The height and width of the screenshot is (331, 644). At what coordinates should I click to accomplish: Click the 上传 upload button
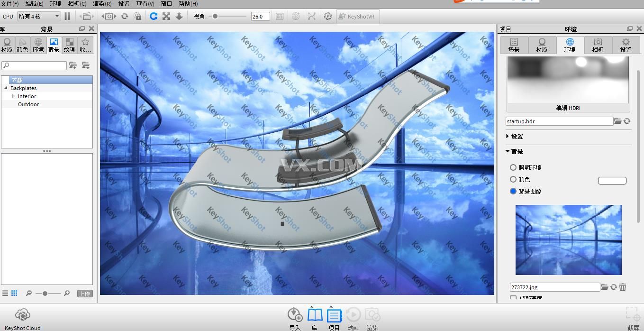click(85, 294)
